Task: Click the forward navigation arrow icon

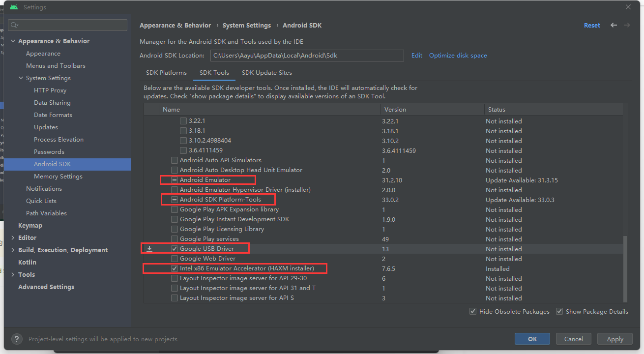Action: (627, 25)
